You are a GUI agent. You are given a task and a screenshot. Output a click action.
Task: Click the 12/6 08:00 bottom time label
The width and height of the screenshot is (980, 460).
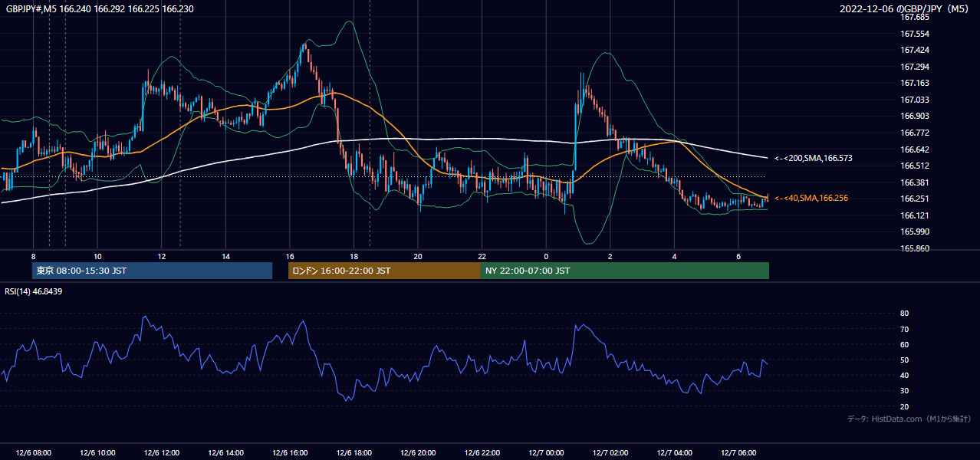(x=34, y=452)
